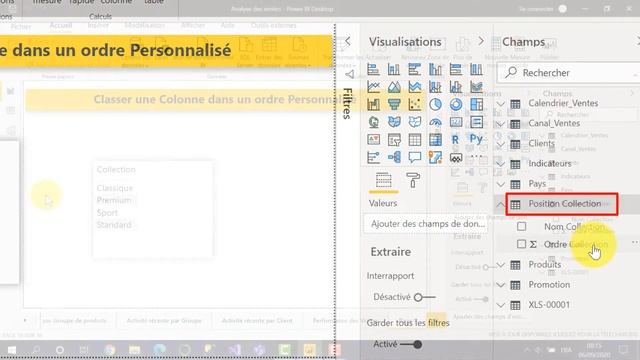Select the funnel chart visual

pos(394,104)
